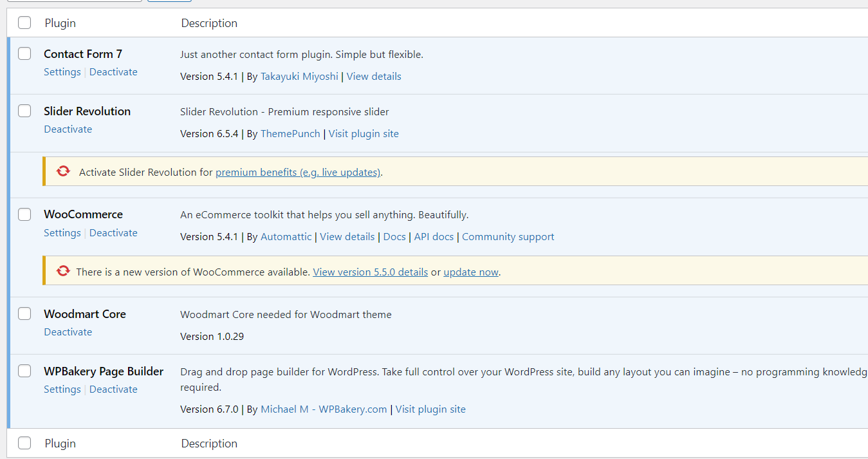Screen dimensions: 868x459
Task: Open ThemePunch author link
Action: coord(290,134)
